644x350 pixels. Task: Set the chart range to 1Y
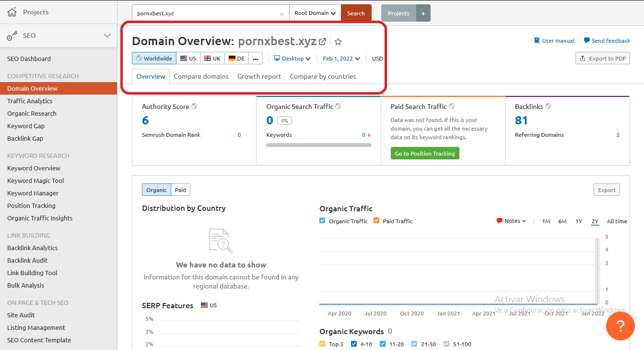[579, 221]
